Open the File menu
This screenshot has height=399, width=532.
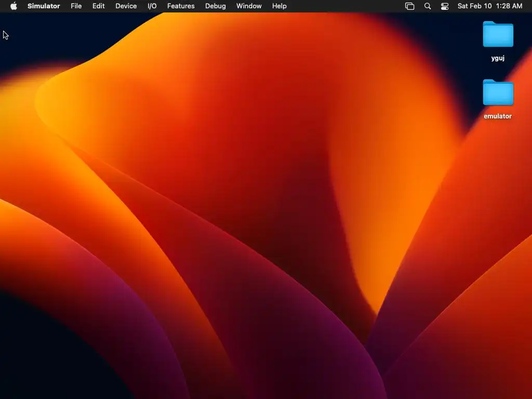pos(76,6)
